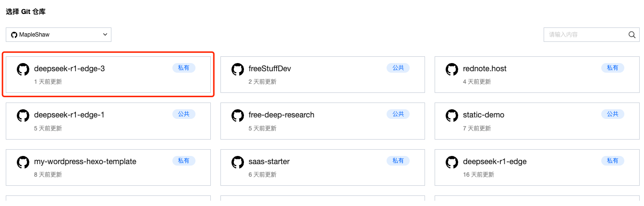The image size is (644, 206).
Task: Click the 公共 badge on freeStuffDev
Action: coord(398,68)
